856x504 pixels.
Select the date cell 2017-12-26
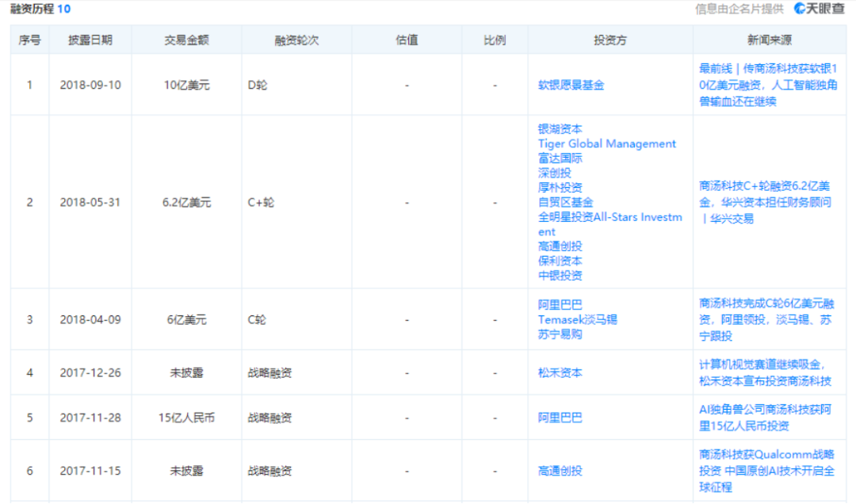(90, 373)
